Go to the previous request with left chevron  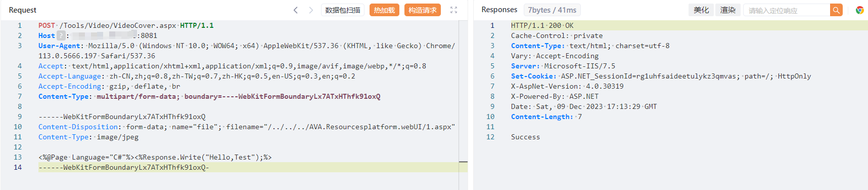pyautogui.click(x=296, y=10)
